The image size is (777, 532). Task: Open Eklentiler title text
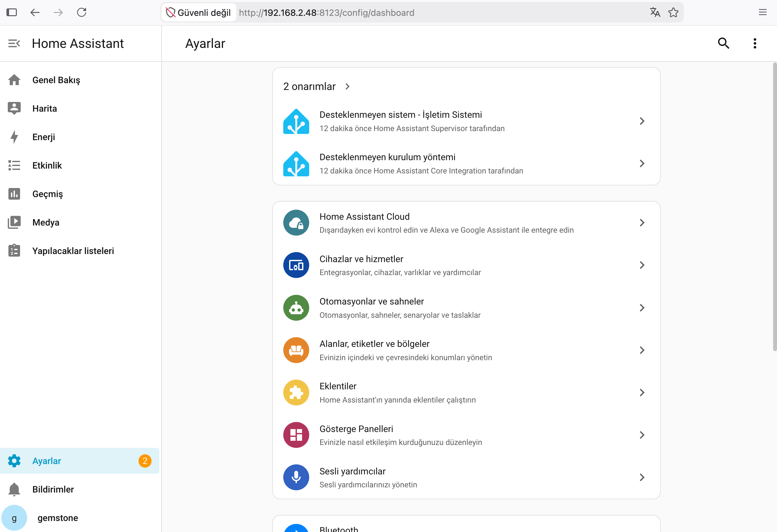point(338,386)
